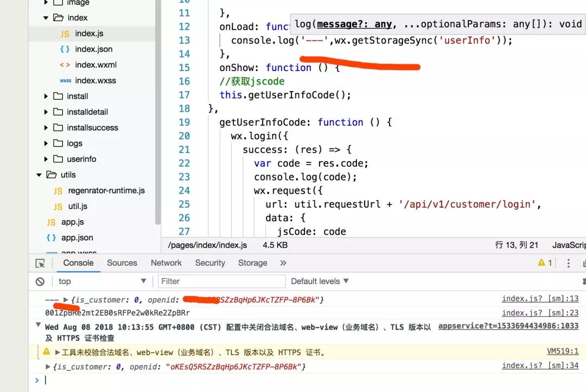The width and height of the screenshot is (586, 392).
Task: Expand the logs folder arrow
Action: pyautogui.click(x=46, y=143)
